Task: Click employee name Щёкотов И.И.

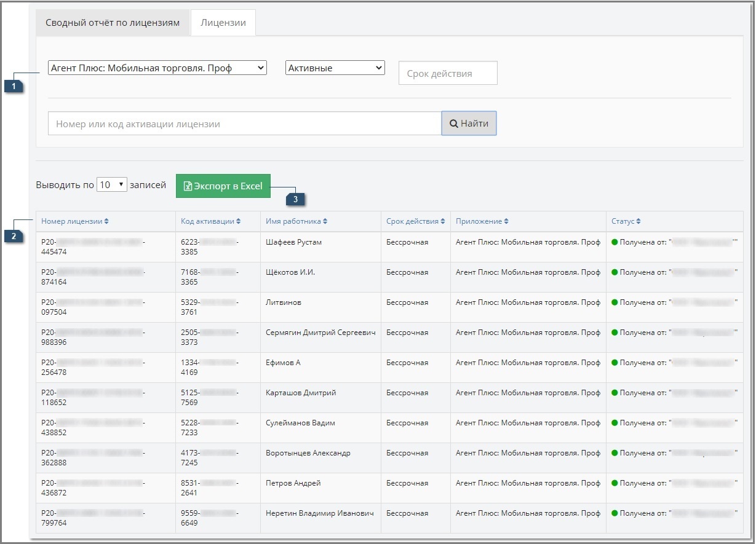Action: click(x=290, y=272)
